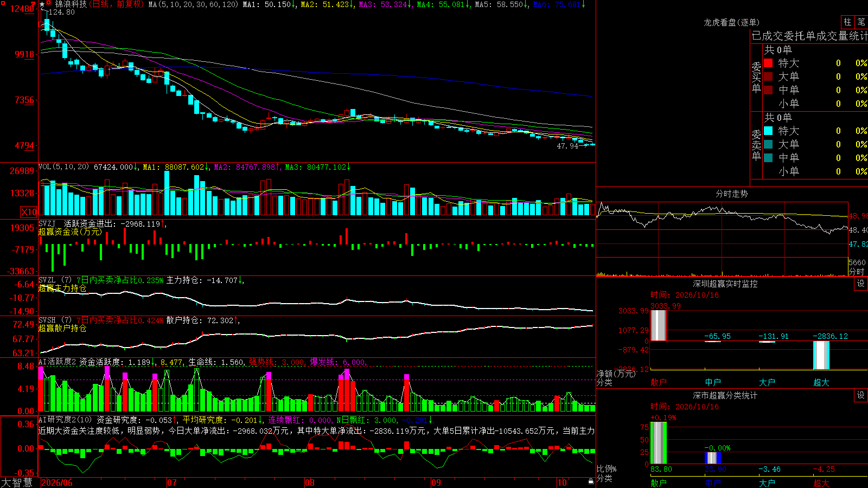This screenshot has width=868, height=488.
Task: Click the SVSH indicator name
Action: (x=47, y=320)
